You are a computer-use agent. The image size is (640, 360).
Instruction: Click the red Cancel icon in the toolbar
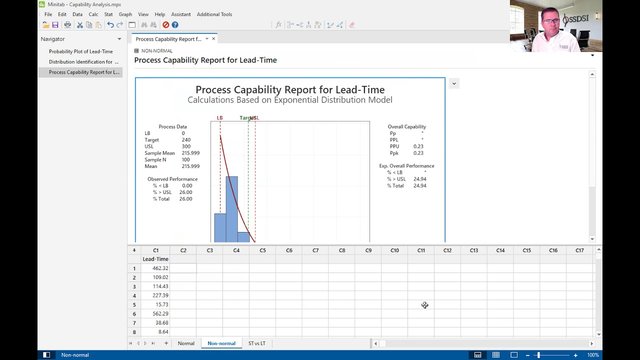[x=166, y=25]
